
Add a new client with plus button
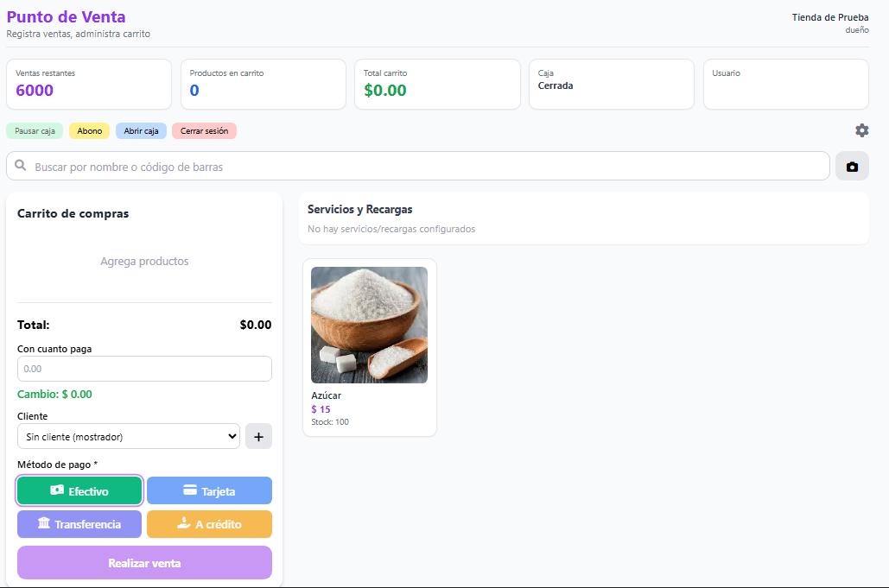coord(258,436)
